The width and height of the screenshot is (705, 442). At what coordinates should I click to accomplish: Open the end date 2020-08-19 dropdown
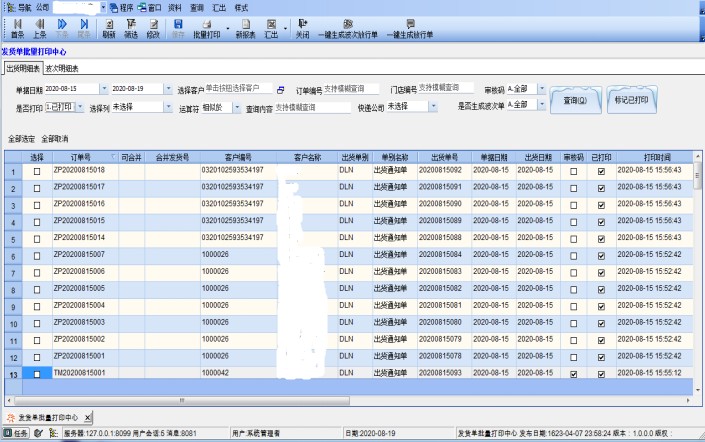(168, 89)
